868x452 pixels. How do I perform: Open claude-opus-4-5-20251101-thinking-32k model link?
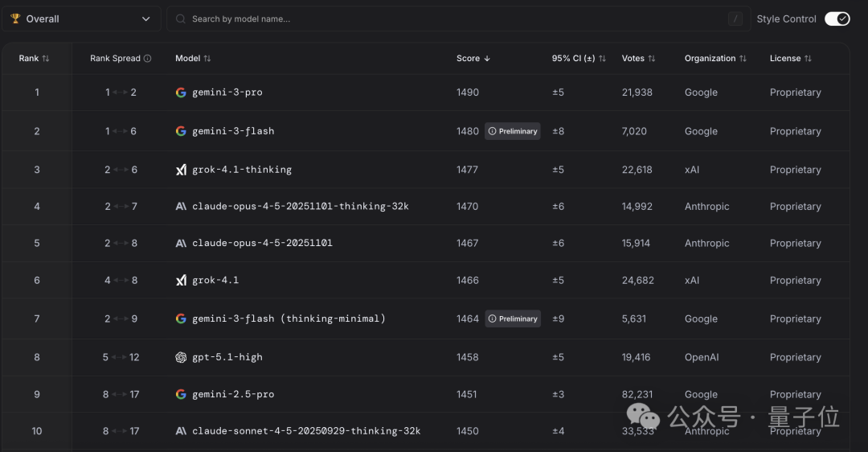(301, 206)
